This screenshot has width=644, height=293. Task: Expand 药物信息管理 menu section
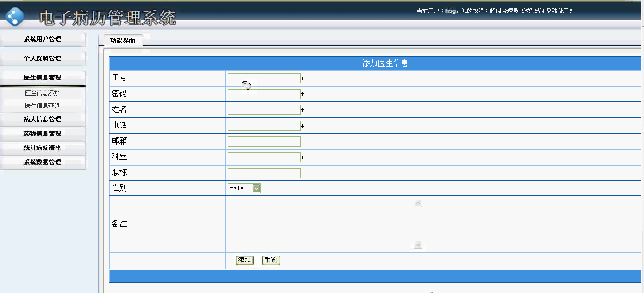(43, 134)
